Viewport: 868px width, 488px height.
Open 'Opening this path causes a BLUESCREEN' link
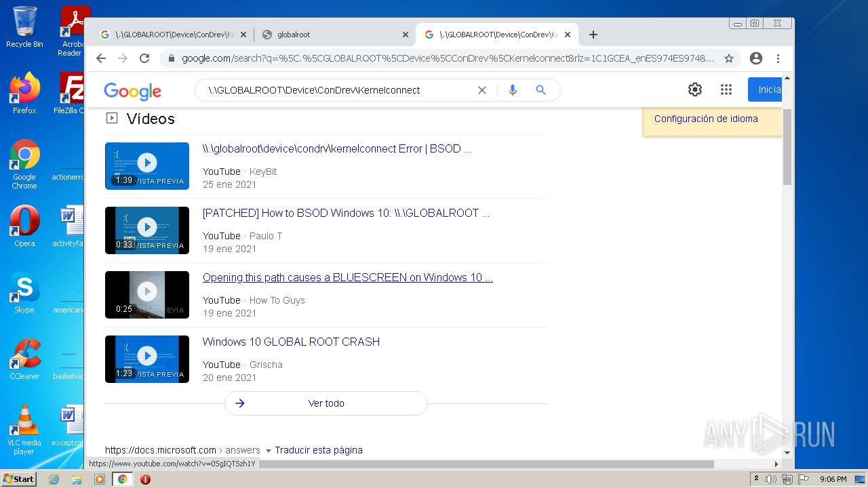tap(348, 277)
